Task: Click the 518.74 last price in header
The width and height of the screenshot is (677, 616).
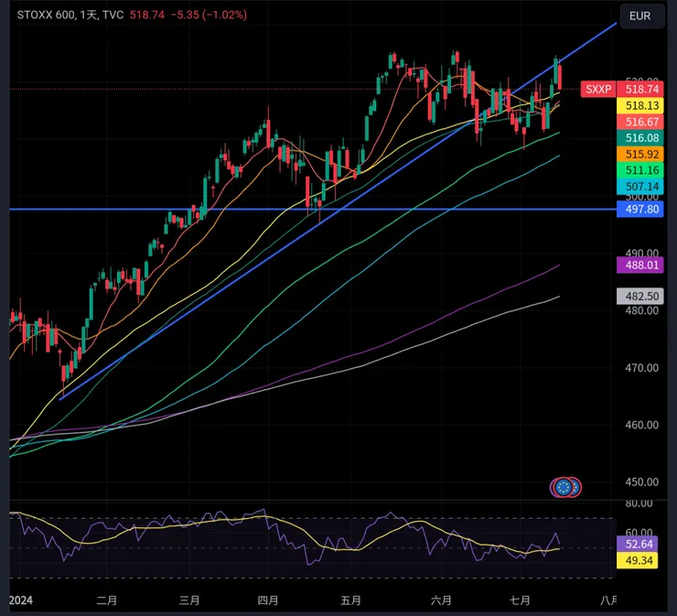Action: pyautogui.click(x=146, y=16)
